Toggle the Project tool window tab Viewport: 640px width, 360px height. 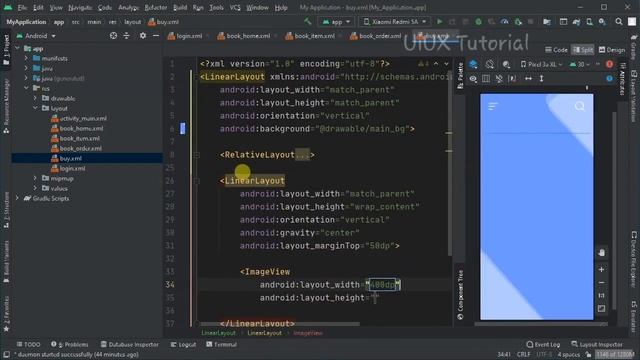(x=6, y=49)
